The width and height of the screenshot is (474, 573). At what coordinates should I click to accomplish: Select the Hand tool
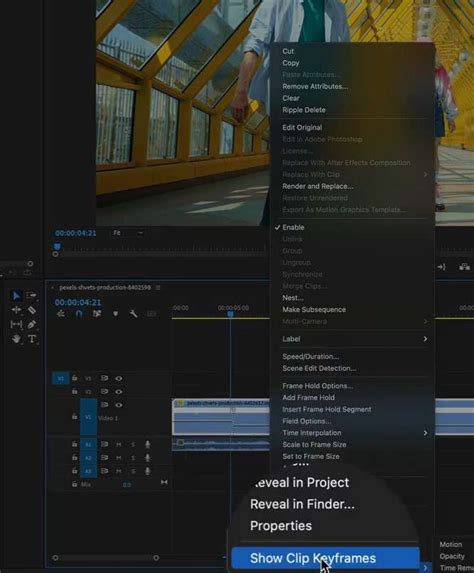click(16, 339)
